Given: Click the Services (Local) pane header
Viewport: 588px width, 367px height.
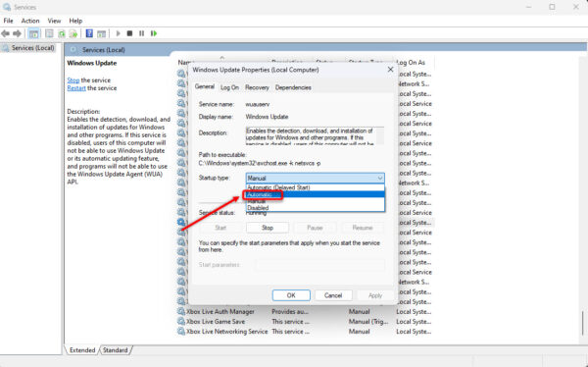Looking at the screenshot, I should (x=104, y=50).
